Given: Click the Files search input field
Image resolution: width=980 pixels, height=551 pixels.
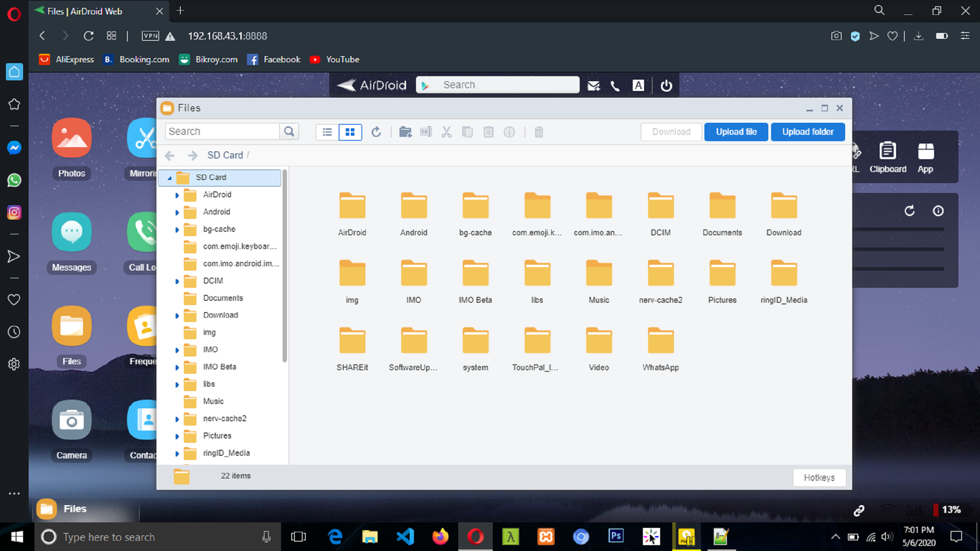Looking at the screenshot, I should pos(222,131).
